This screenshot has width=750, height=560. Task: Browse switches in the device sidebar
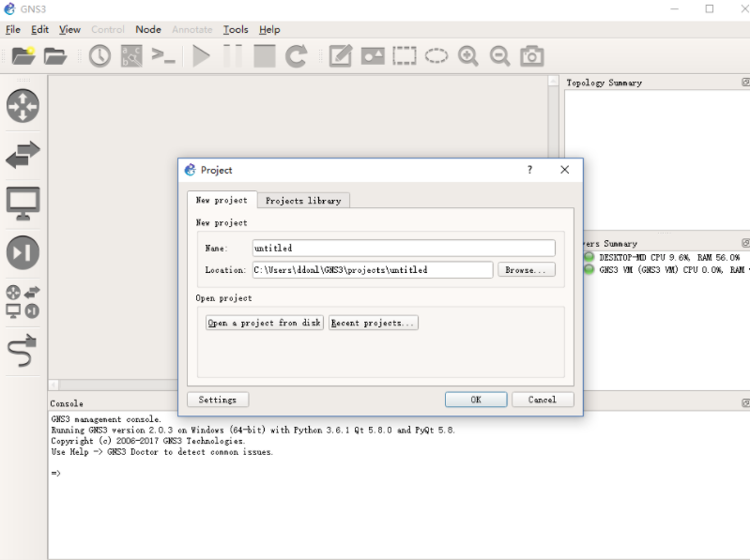coord(23,155)
